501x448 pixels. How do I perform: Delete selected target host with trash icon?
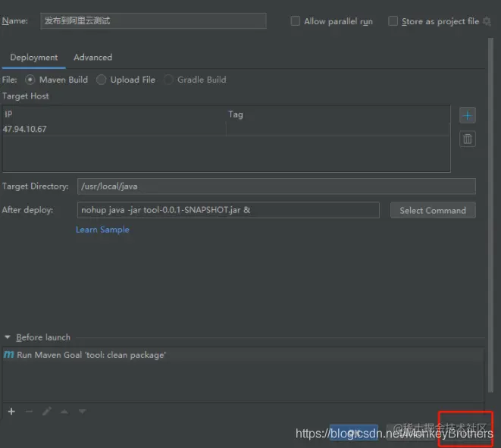pyautogui.click(x=467, y=139)
